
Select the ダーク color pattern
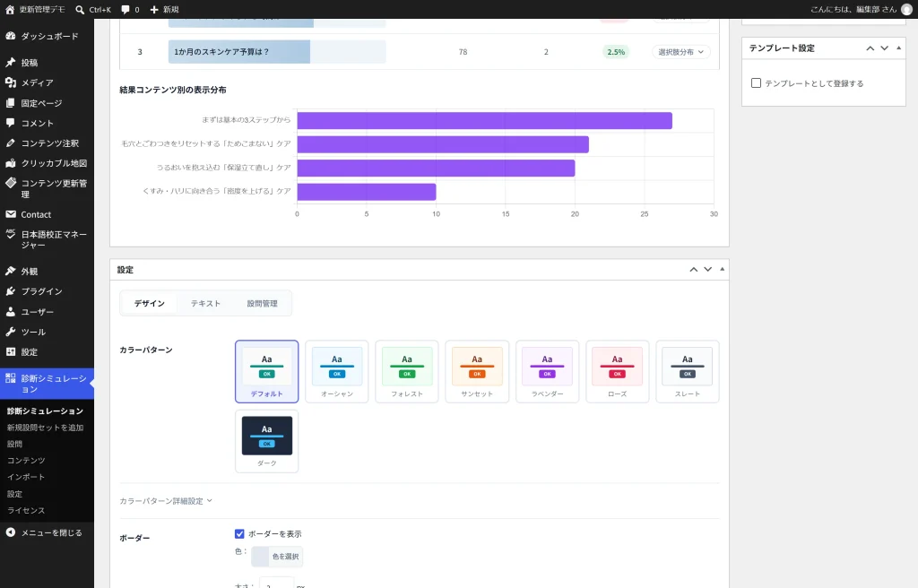pos(266,441)
